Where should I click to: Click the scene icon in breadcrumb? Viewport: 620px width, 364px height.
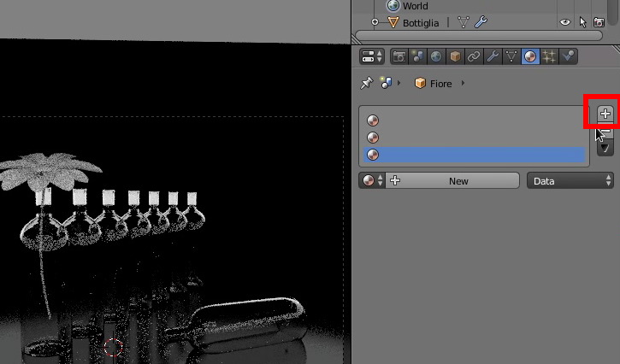pyautogui.click(x=386, y=83)
